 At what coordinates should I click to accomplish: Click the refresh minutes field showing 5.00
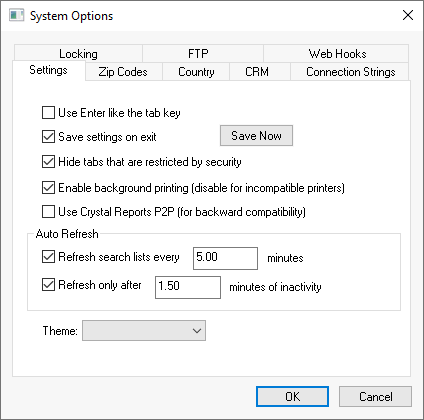(x=225, y=258)
